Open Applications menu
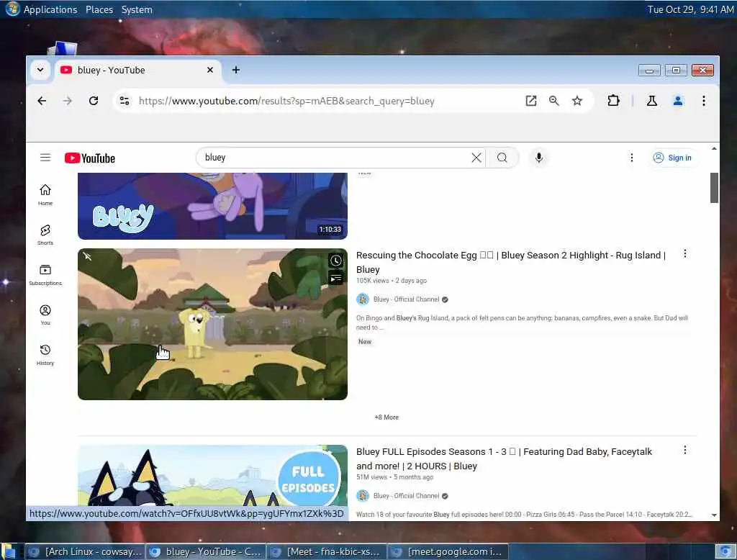This screenshot has width=737, height=560. 50,9
